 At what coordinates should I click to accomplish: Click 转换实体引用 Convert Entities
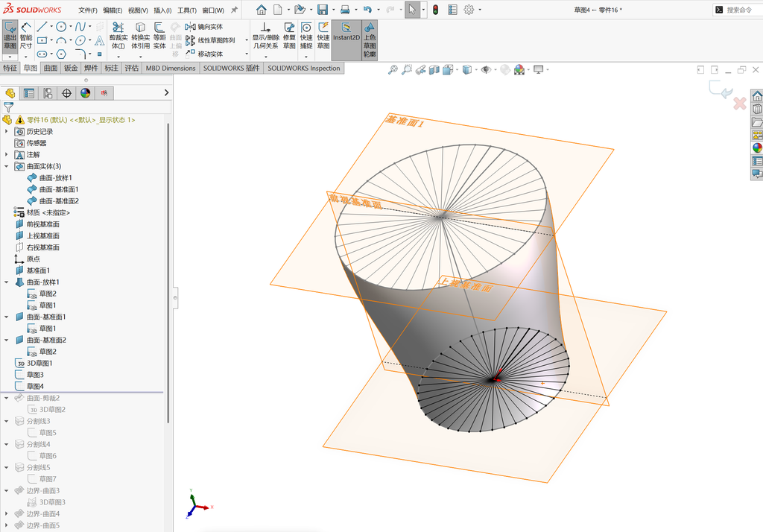(140, 36)
